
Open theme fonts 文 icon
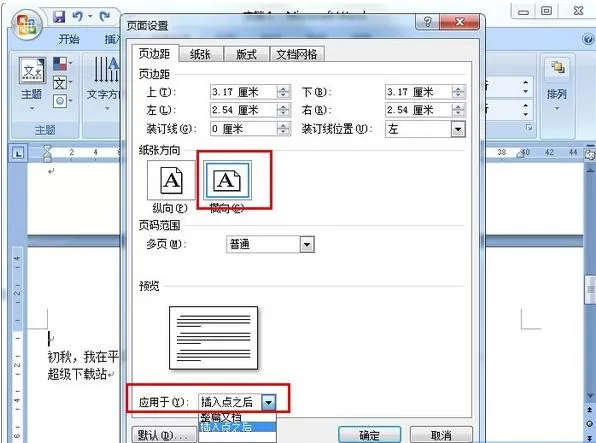point(60,83)
